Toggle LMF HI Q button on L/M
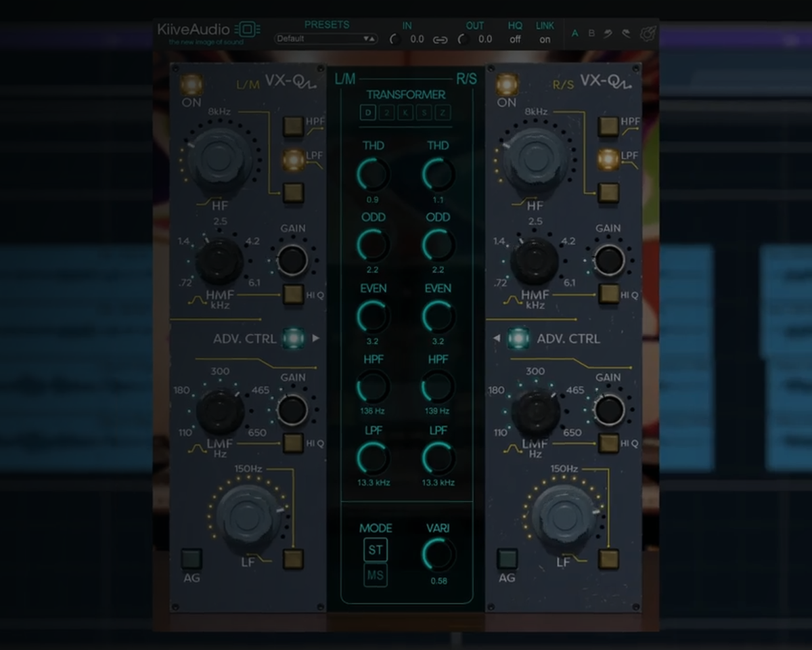The height and width of the screenshot is (650, 812). (293, 443)
